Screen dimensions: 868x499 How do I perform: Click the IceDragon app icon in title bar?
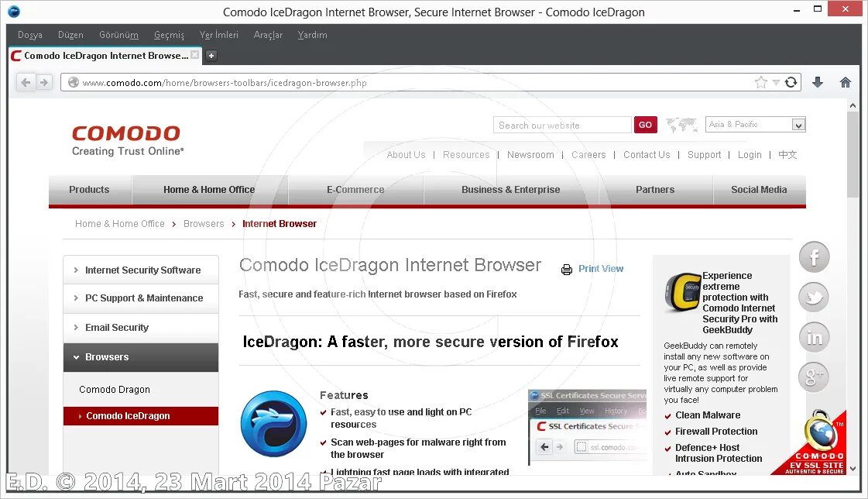pyautogui.click(x=14, y=11)
